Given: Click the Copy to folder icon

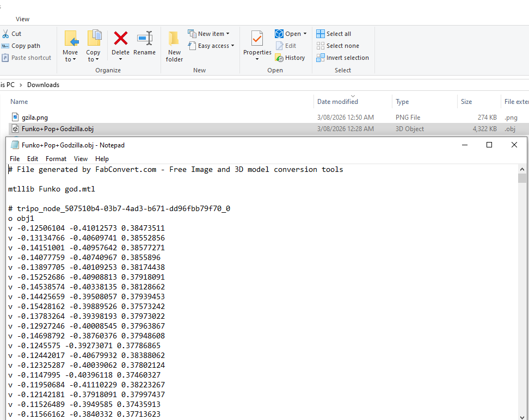Looking at the screenshot, I should pyautogui.click(x=94, y=38).
